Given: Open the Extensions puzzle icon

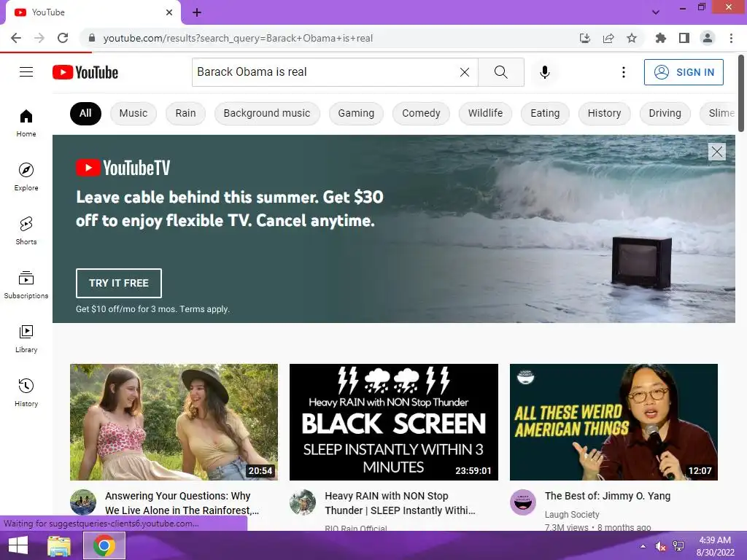Looking at the screenshot, I should click(x=660, y=38).
